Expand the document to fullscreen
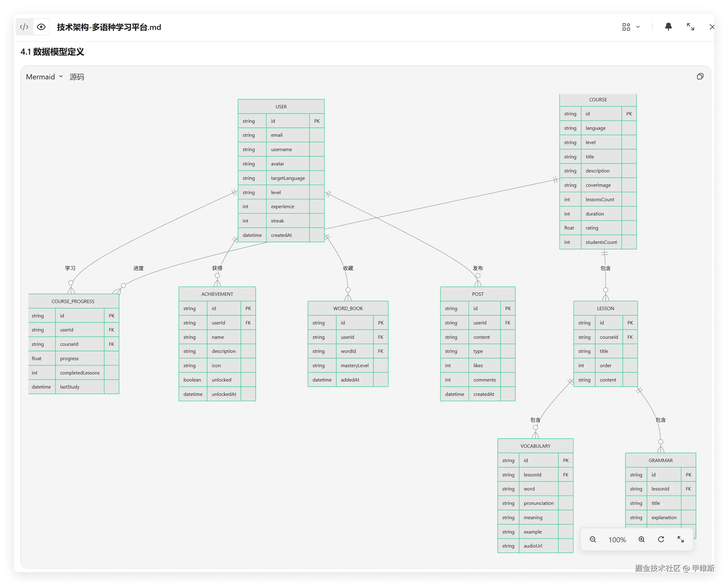 pos(690,27)
